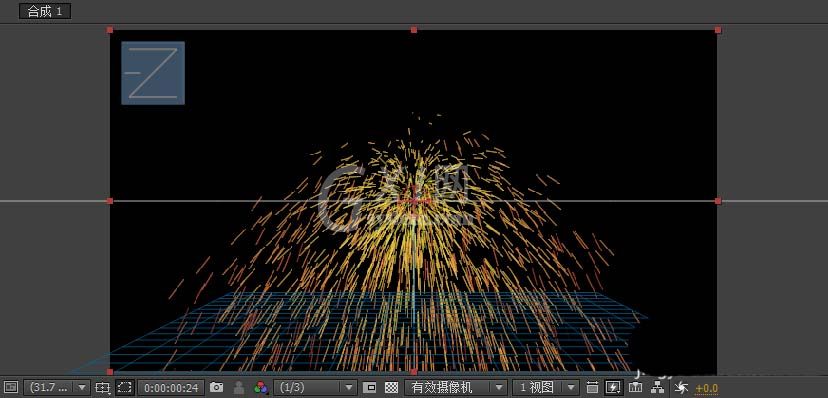Open the (1/3) resolution dropdown
Image resolution: width=828 pixels, height=398 pixels.
[316, 387]
